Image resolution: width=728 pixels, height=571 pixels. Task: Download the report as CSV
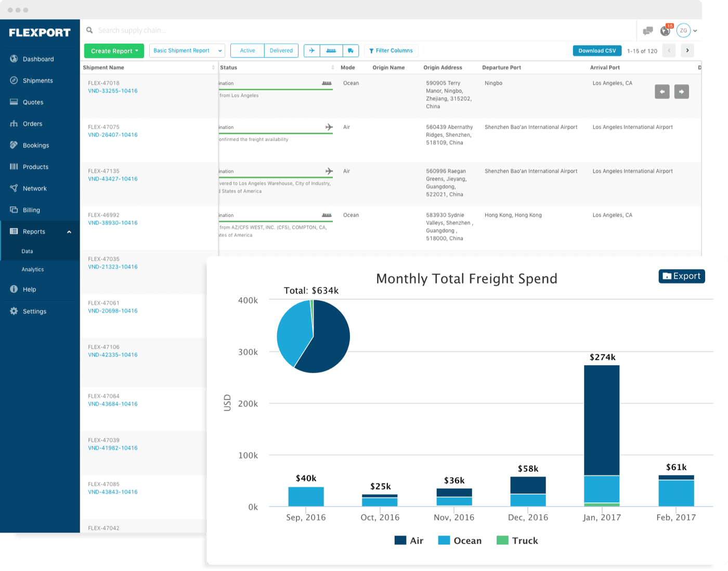point(597,50)
